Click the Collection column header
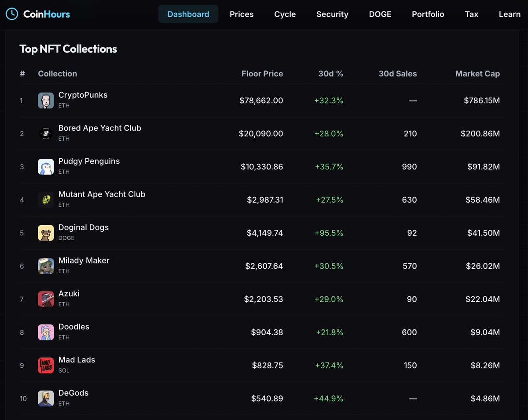 58,74
